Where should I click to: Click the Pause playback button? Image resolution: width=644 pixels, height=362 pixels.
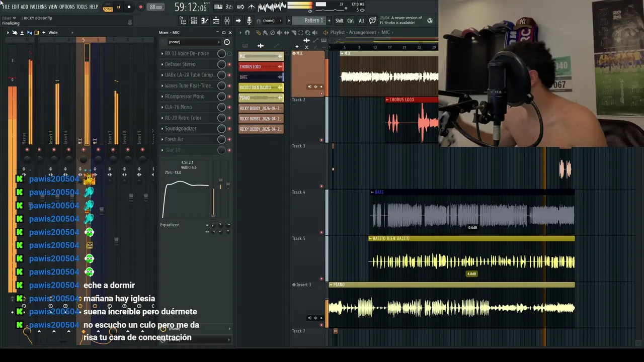click(118, 7)
